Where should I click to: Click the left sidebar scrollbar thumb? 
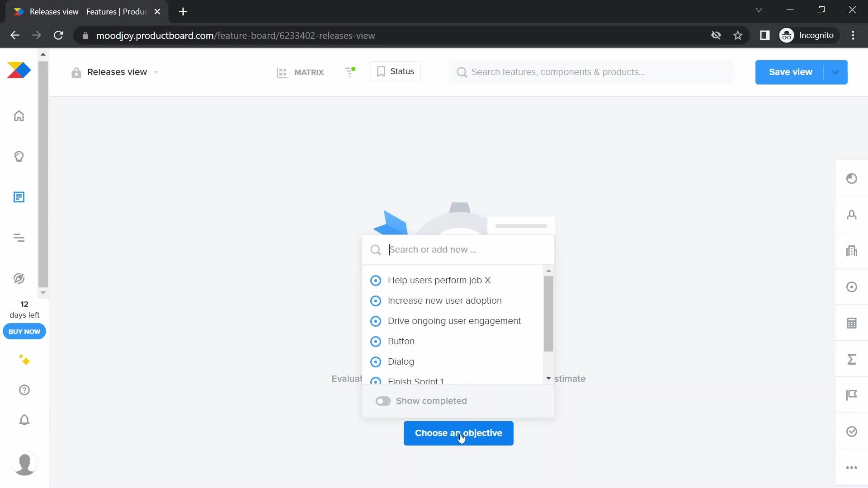click(x=43, y=174)
